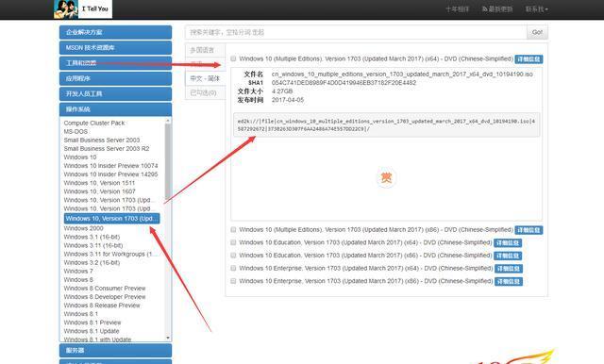
Task: Show 详细信息 for Multiple Editions x86
Action: (x=528, y=230)
